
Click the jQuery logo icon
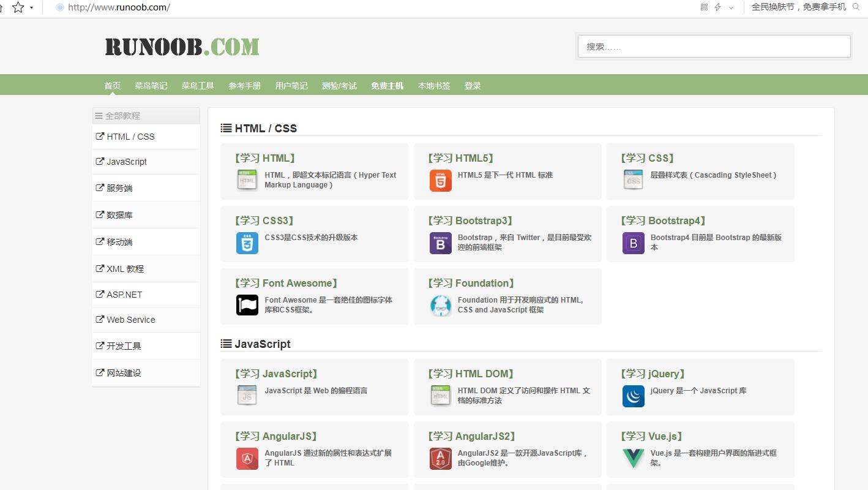(634, 396)
